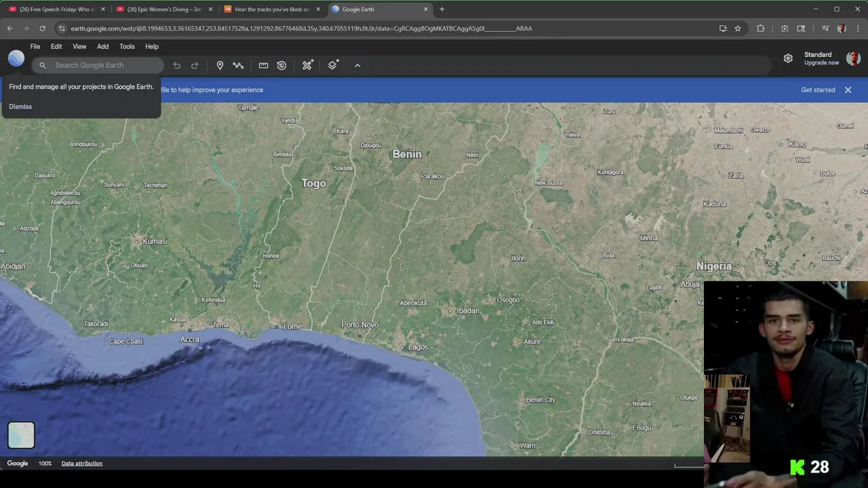Viewport: 868px width, 488px height.
Task: Click the Kaduna city label
Action: [x=715, y=204]
